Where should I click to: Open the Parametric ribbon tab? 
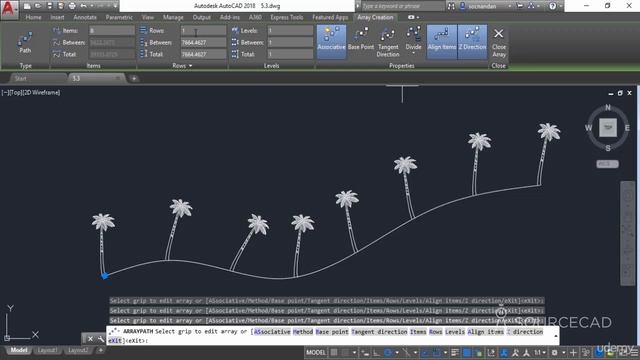coord(119,17)
